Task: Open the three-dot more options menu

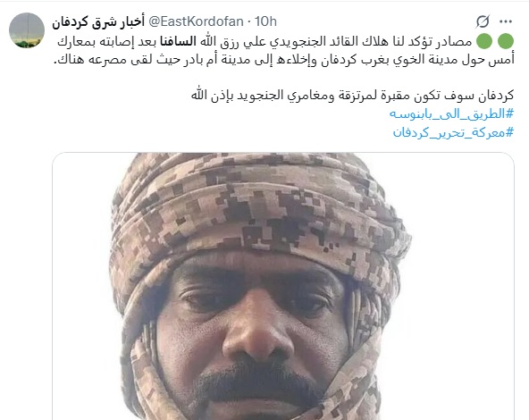Action: 506,22
